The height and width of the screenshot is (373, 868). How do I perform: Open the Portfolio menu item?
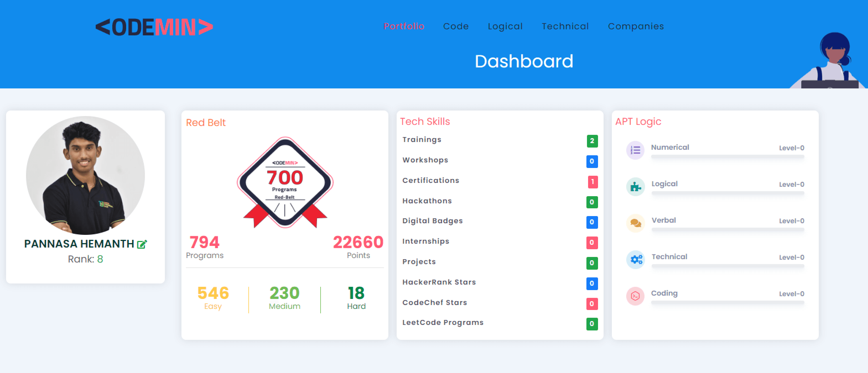pos(403,26)
